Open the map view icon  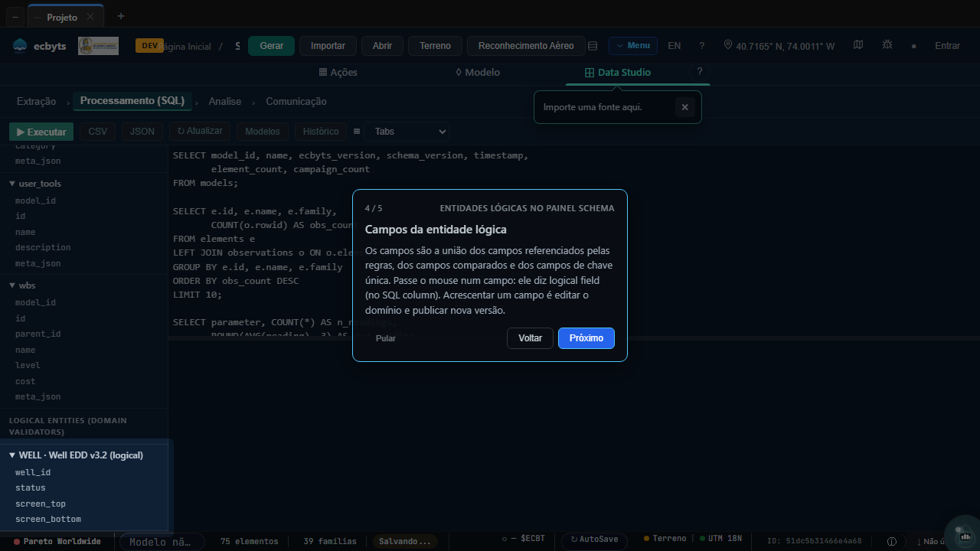(x=858, y=45)
